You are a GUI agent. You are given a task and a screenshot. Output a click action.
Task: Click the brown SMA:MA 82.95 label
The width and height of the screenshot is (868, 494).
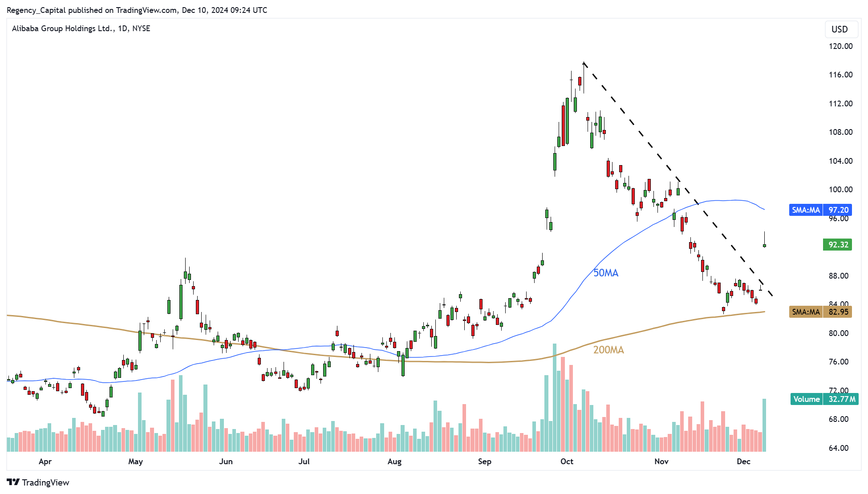(x=820, y=312)
